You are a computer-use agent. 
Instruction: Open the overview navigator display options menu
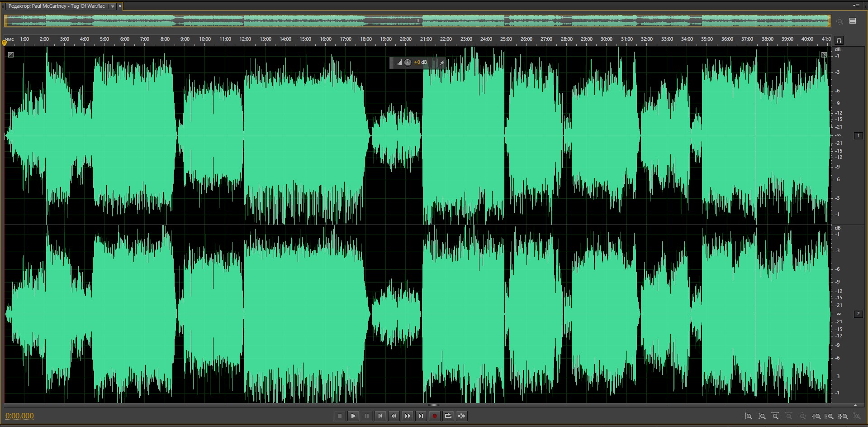pos(853,21)
